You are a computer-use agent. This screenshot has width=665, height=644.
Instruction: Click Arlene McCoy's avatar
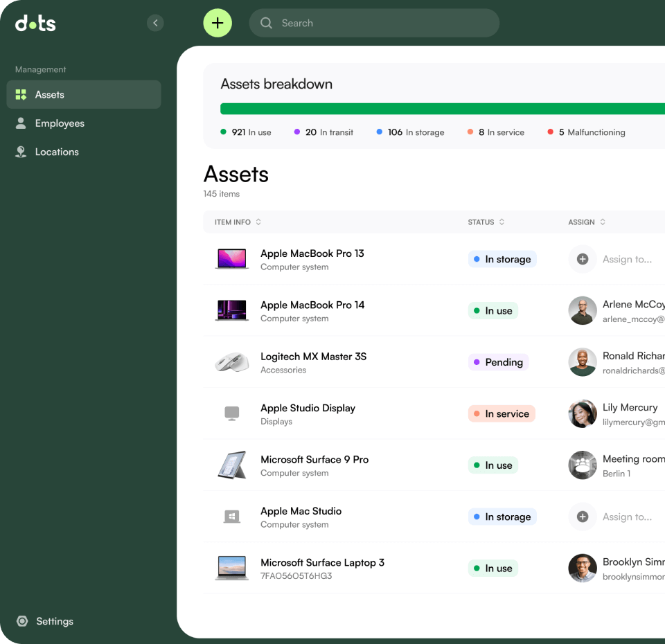(x=583, y=310)
